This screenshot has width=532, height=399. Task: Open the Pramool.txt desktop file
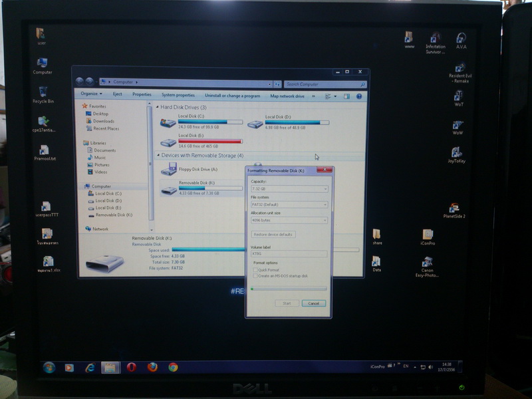point(45,152)
